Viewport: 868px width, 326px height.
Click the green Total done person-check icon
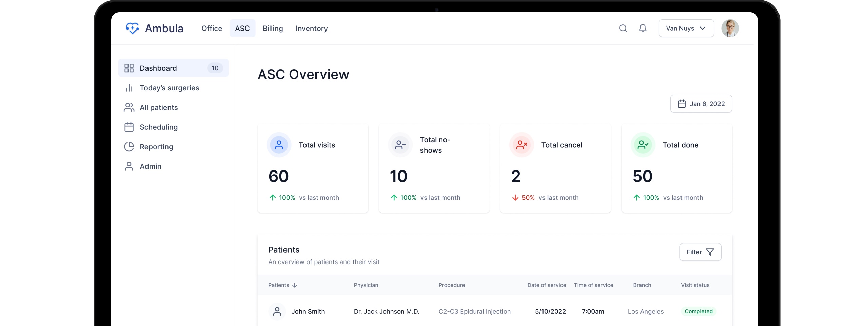[x=643, y=145]
